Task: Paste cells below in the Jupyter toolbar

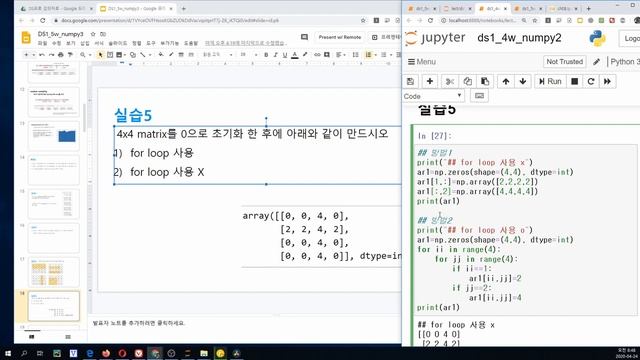Action: tap(485, 82)
